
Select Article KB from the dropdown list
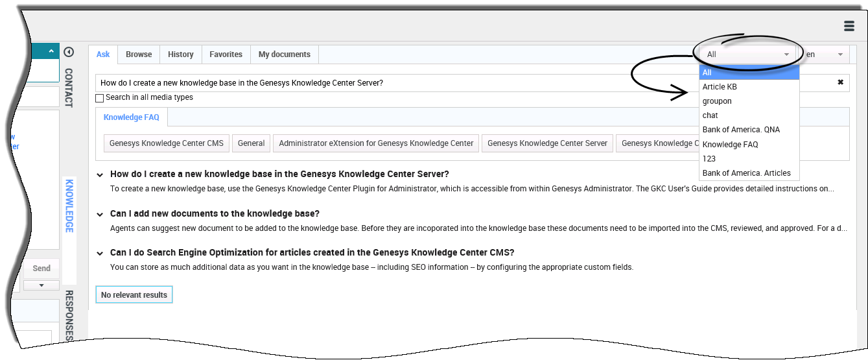(720, 87)
